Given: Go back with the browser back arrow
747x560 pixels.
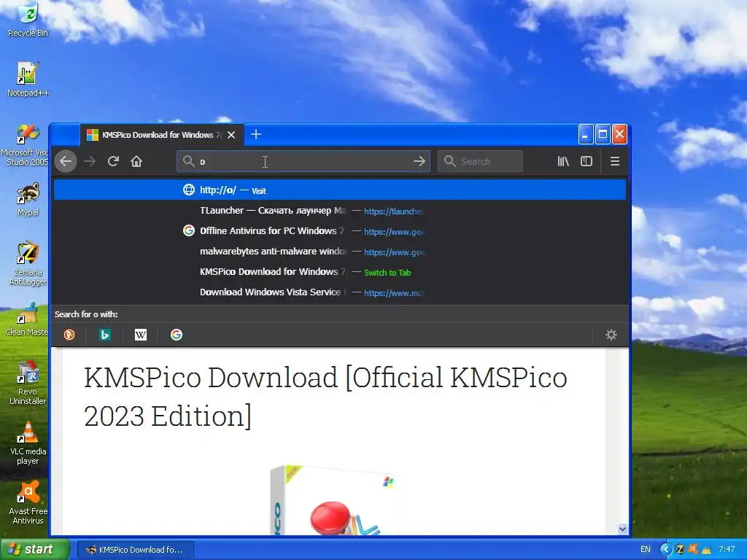Looking at the screenshot, I should point(66,161).
